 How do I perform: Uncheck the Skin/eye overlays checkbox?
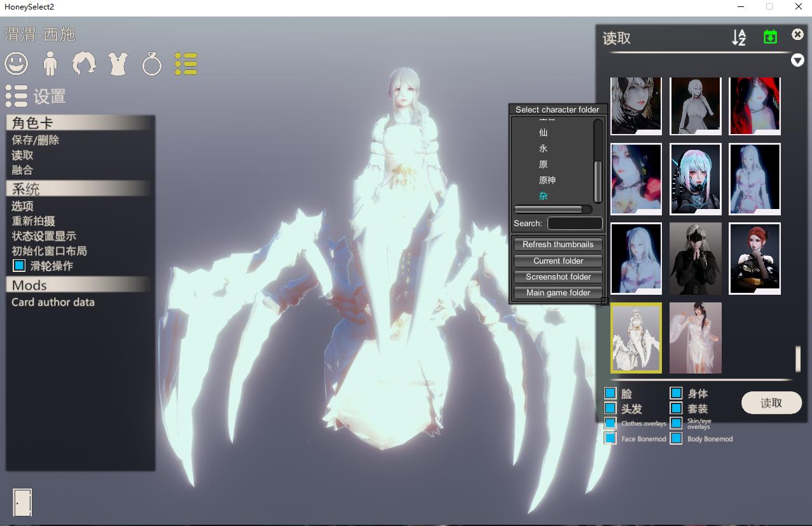(676, 423)
